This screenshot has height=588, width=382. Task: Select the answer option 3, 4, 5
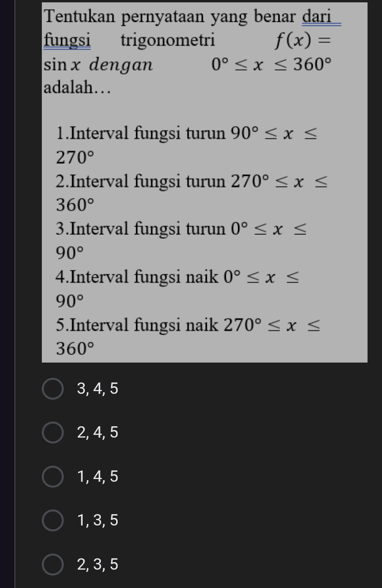pyautogui.click(x=97, y=389)
